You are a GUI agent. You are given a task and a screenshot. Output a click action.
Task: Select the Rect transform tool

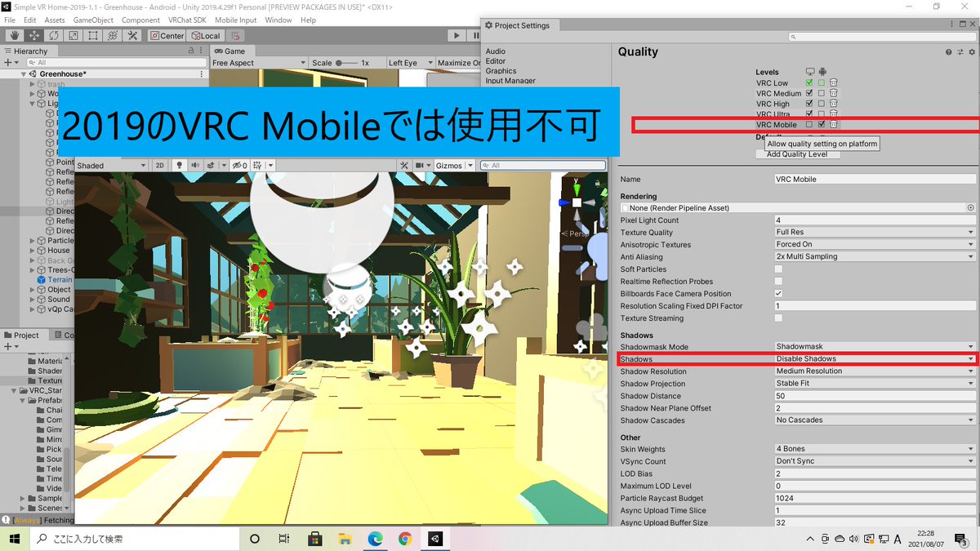point(93,36)
